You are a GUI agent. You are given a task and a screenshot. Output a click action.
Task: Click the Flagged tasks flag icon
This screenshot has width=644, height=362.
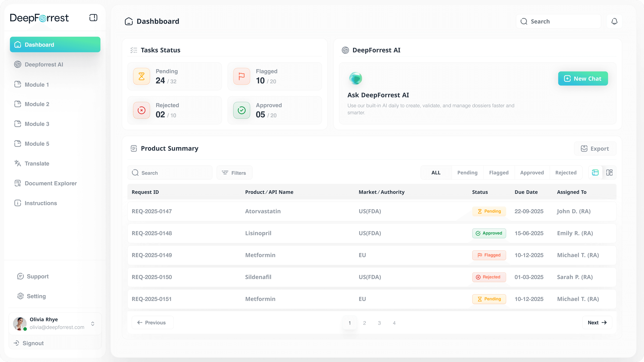pos(241,76)
